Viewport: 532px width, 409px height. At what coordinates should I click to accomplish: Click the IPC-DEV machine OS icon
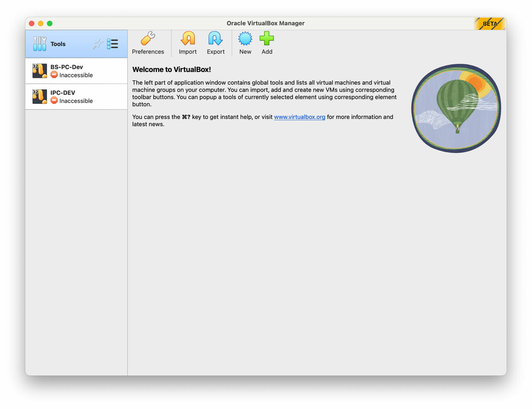[40, 97]
